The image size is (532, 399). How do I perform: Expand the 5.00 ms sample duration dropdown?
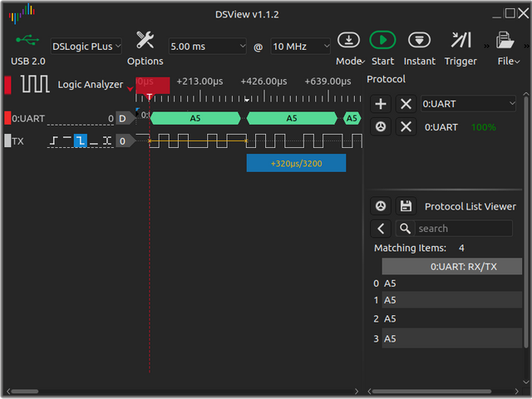[x=208, y=47]
